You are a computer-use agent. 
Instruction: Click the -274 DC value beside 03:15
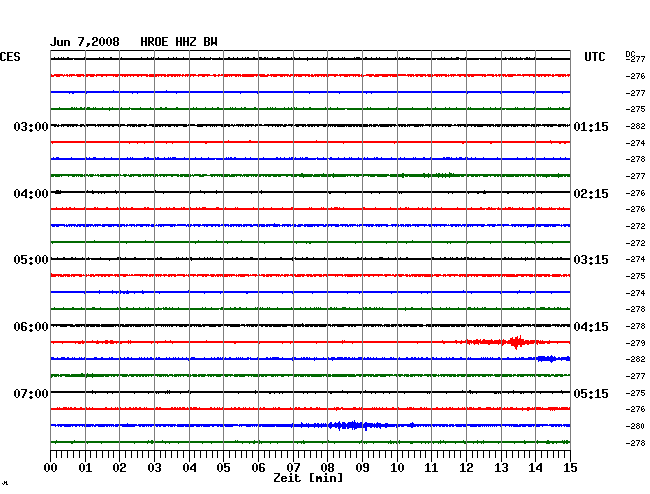coord(635,259)
